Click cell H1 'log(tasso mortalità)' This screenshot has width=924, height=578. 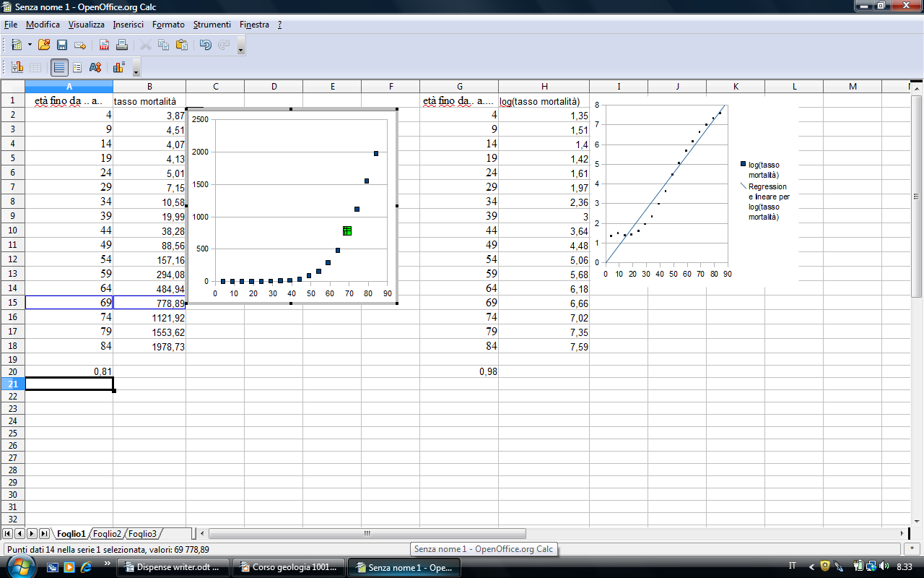click(x=544, y=101)
